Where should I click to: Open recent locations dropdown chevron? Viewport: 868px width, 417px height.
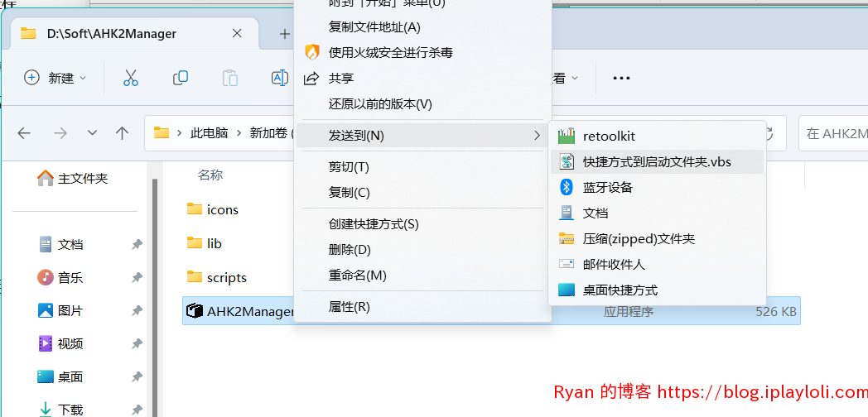point(93,132)
